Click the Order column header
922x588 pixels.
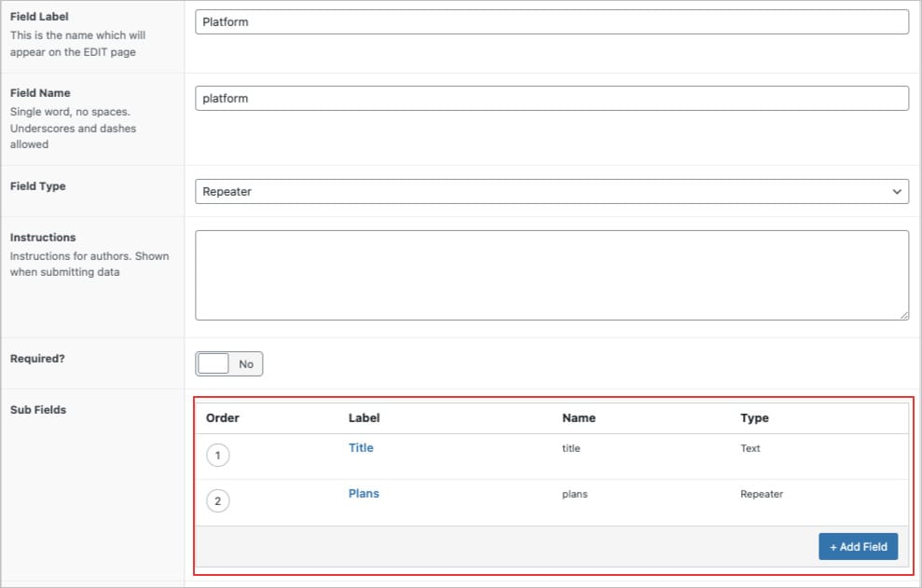[222, 418]
